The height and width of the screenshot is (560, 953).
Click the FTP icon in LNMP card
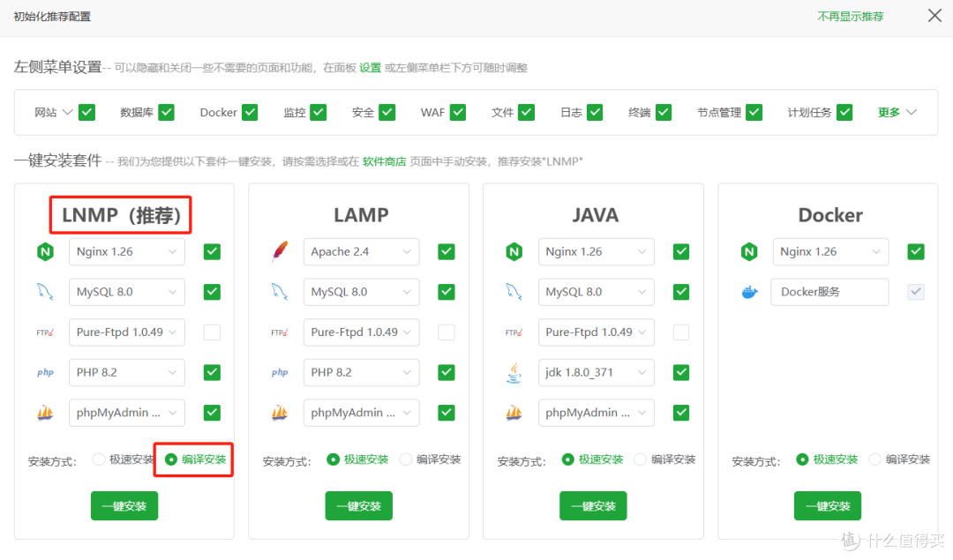pyautogui.click(x=45, y=332)
